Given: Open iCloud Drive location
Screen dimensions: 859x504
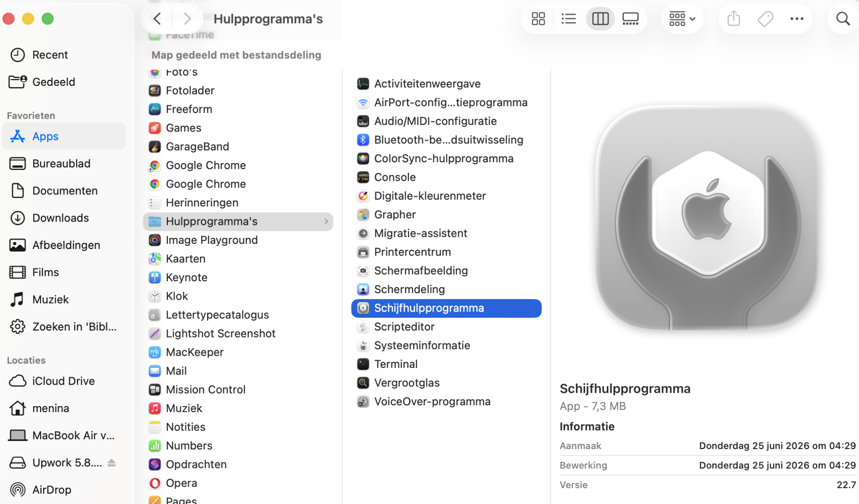Looking at the screenshot, I should coord(64,381).
